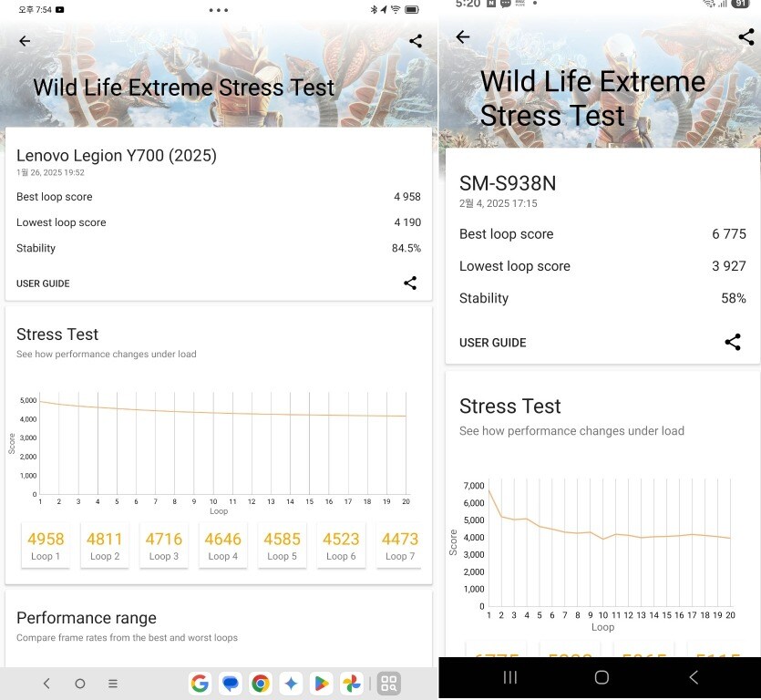Tap back arrow on Lenovo Legion screen

[25, 41]
